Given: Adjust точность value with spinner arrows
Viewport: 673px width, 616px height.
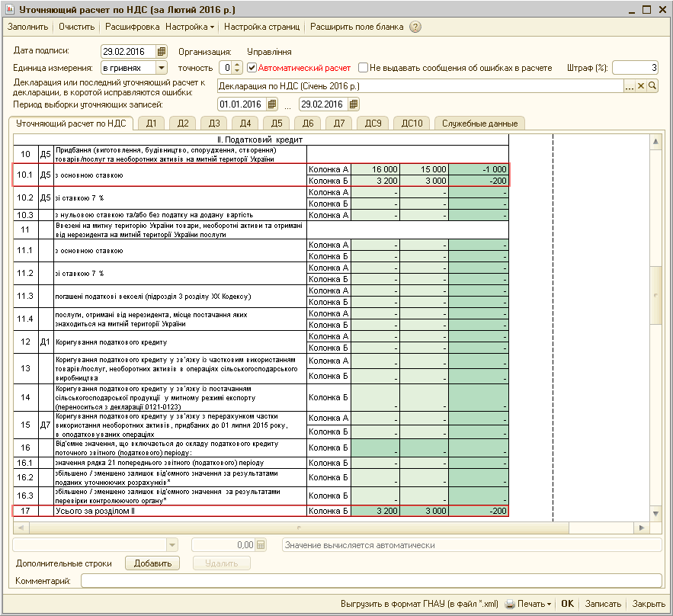Looking at the screenshot, I should pyautogui.click(x=237, y=68).
